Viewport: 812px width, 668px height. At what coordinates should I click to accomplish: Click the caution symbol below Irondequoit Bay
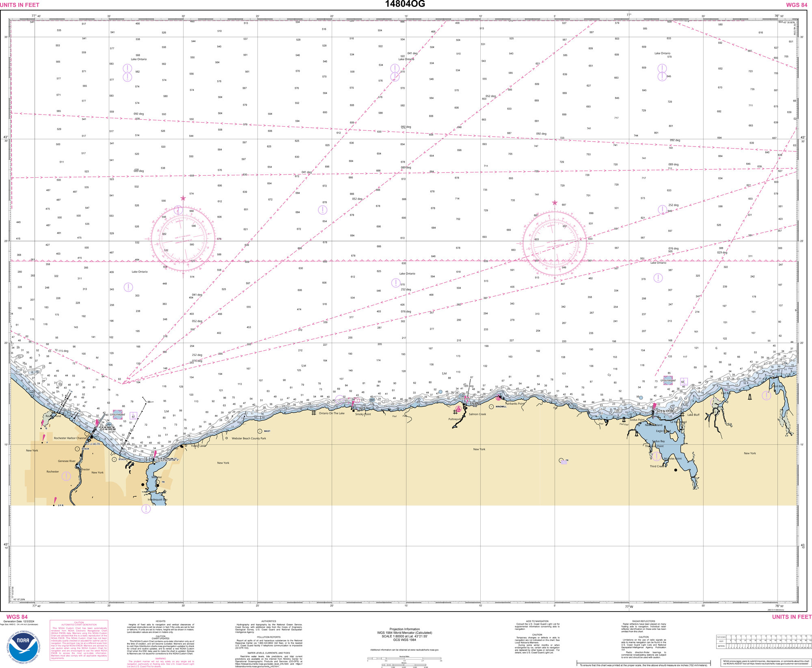tap(146, 509)
